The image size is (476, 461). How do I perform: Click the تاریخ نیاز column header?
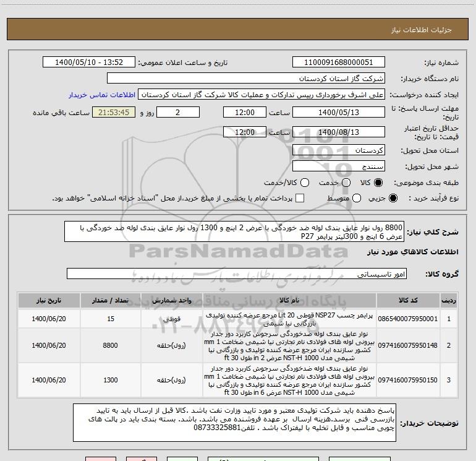pyautogui.click(x=49, y=300)
